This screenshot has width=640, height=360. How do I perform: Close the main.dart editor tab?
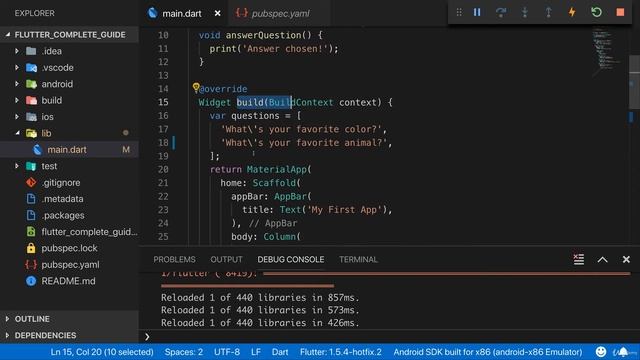pyautogui.click(x=218, y=13)
